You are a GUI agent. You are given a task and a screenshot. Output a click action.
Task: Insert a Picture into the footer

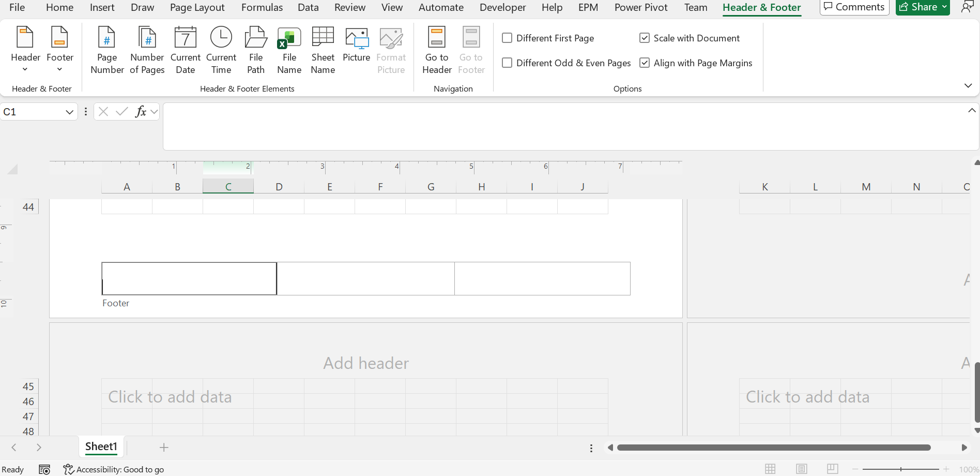click(357, 44)
